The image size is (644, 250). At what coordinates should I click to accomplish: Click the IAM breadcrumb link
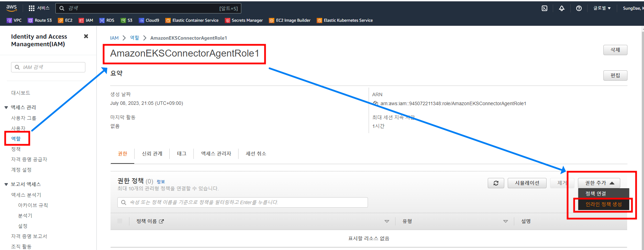pyautogui.click(x=114, y=38)
